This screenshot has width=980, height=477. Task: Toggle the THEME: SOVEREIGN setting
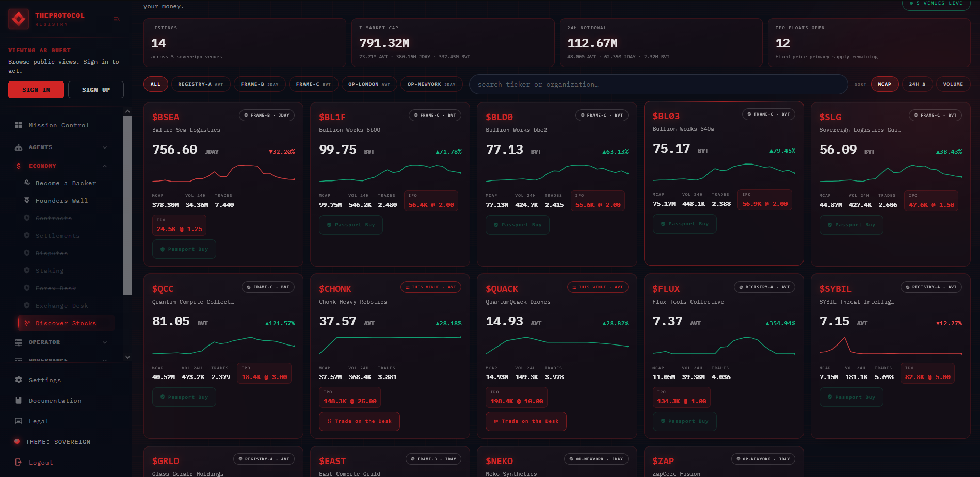pos(58,442)
